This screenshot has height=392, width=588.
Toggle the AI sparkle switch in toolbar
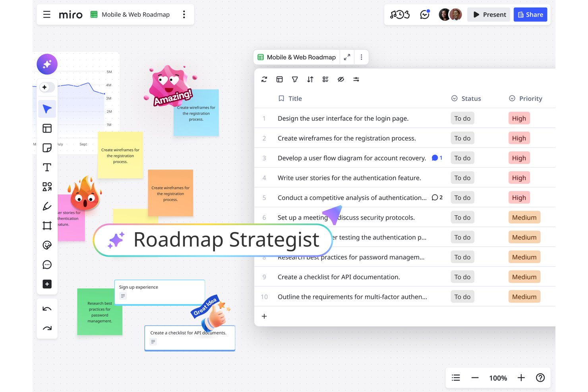[x=47, y=87]
